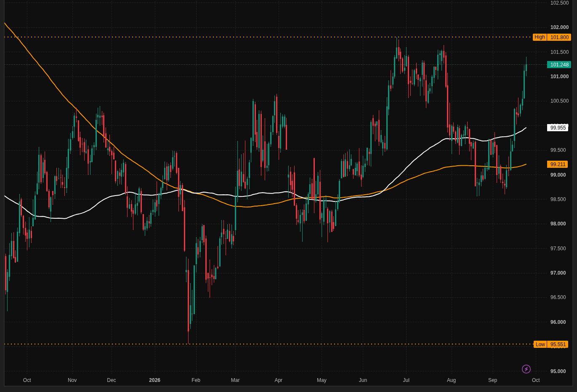The width and height of the screenshot is (577, 392).
Task: Click the Mar date axis label
Action: [x=235, y=380]
